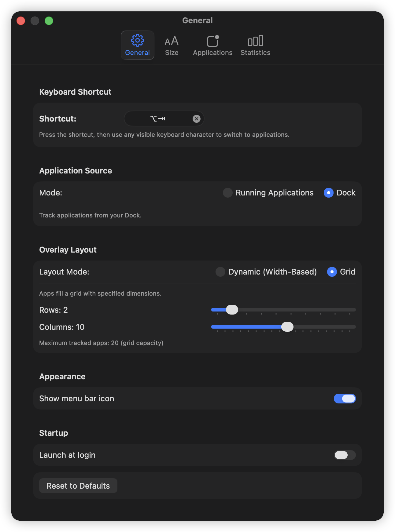This screenshot has width=395, height=532.
Task: Clear the recorded shortcut with the x icon
Action: point(197,119)
